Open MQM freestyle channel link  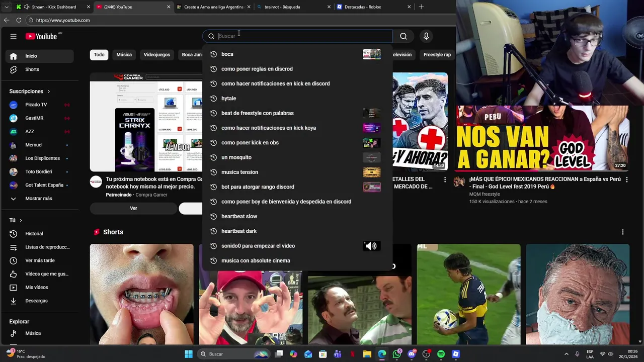[x=485, y=194]
